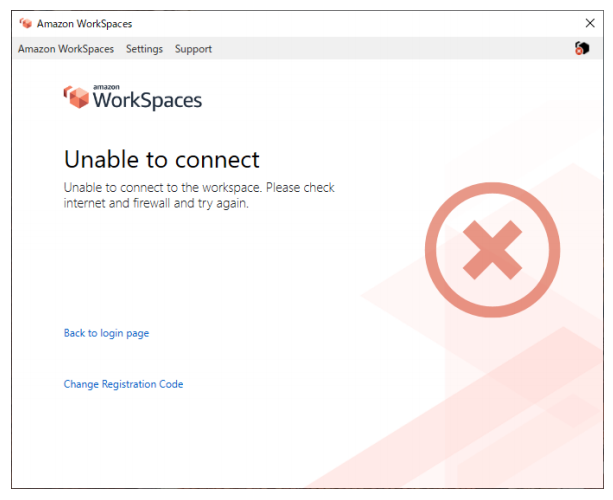Screen dimensions: 613x500
Task: Click the error description paragraph text
Action: click(x=199, y=195)
